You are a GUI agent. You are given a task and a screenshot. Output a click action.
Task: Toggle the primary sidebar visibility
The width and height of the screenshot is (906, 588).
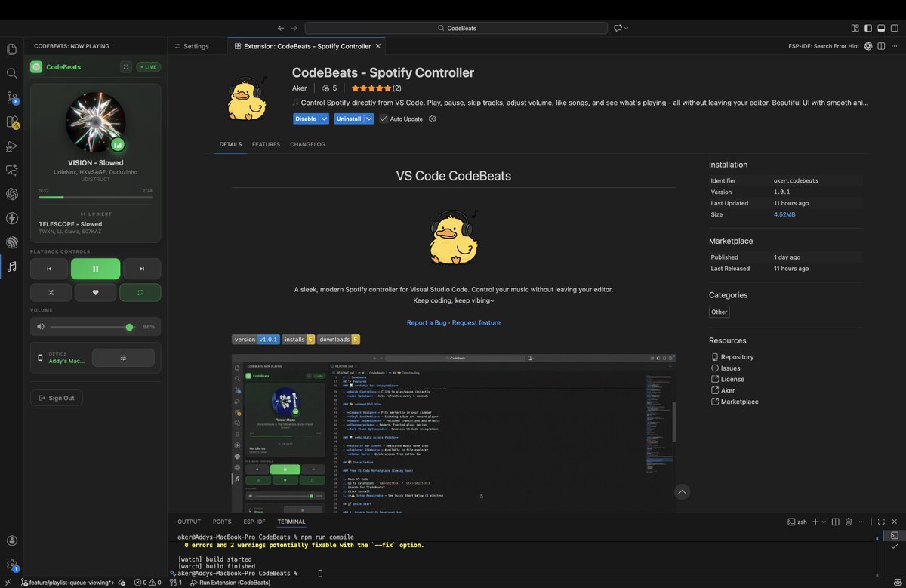868,28
